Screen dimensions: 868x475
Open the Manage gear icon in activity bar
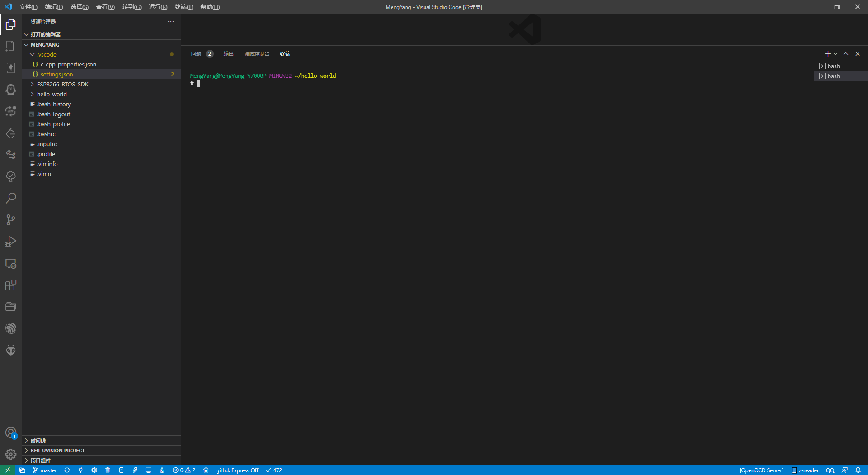click(11, 454)
